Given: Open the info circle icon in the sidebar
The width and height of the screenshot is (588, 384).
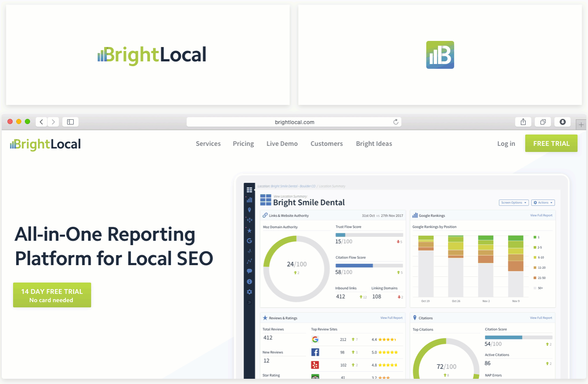Looking at the screenshot, I should (249, 282).
